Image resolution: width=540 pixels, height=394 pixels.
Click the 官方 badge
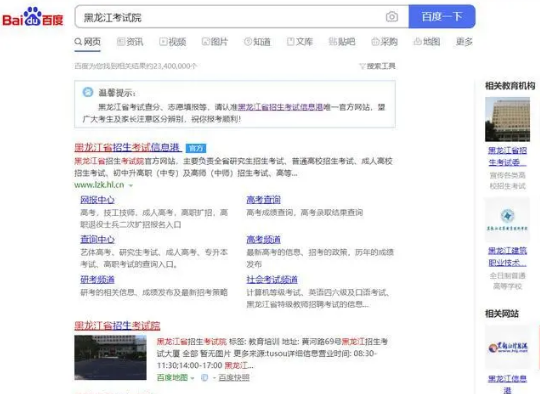[x=196, y=148]
